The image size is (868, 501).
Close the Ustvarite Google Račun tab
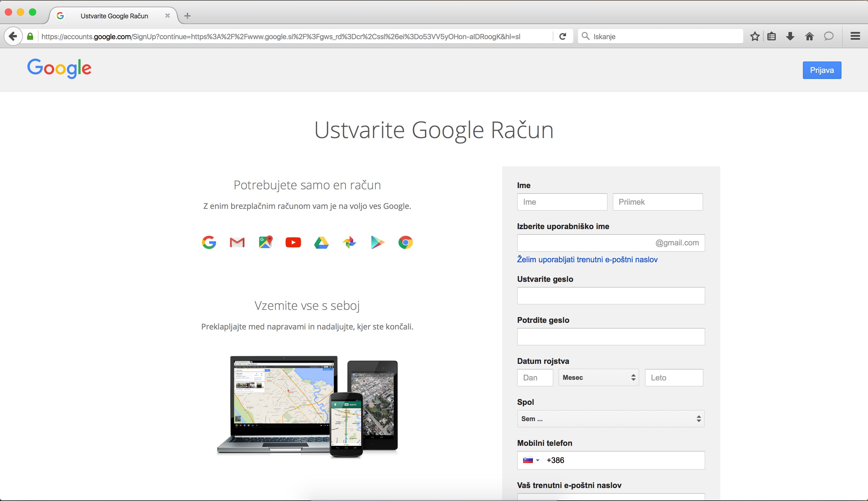(168, 15)
